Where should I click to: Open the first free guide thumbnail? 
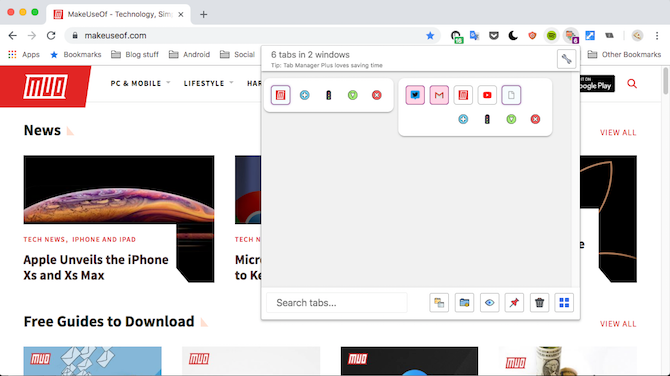pyautogui.click(x=92, y=361)
